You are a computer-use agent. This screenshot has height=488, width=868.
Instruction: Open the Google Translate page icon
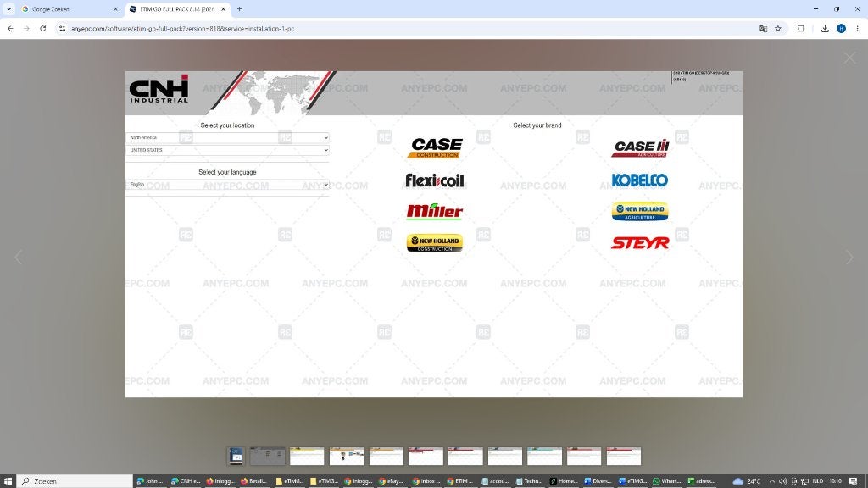click(763, 28)
